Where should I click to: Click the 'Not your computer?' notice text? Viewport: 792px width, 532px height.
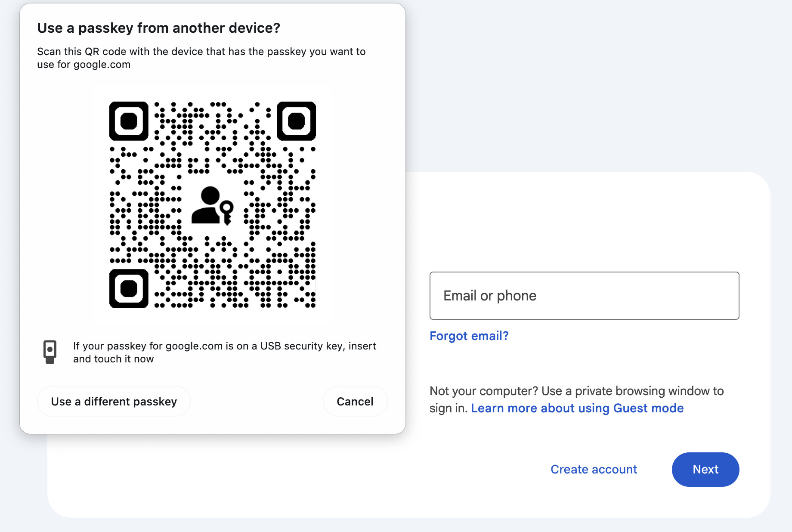(577, 399)
